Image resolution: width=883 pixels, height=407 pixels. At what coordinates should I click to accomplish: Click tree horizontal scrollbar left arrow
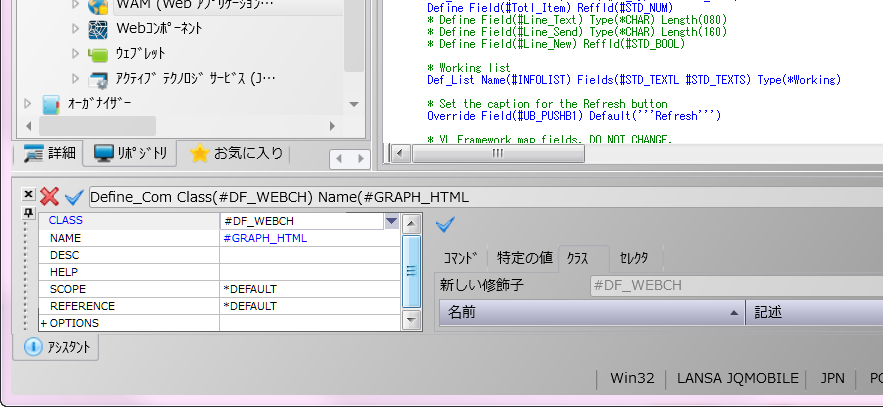coord(28,126)
